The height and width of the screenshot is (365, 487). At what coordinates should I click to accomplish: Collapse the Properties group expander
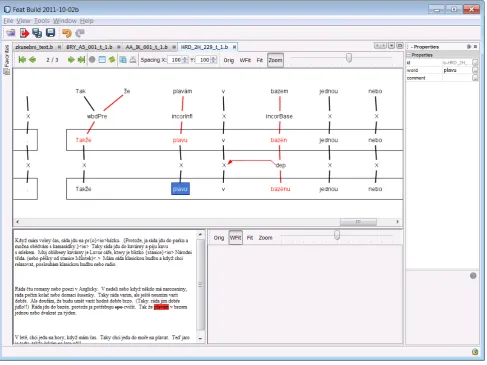[409, 55]
